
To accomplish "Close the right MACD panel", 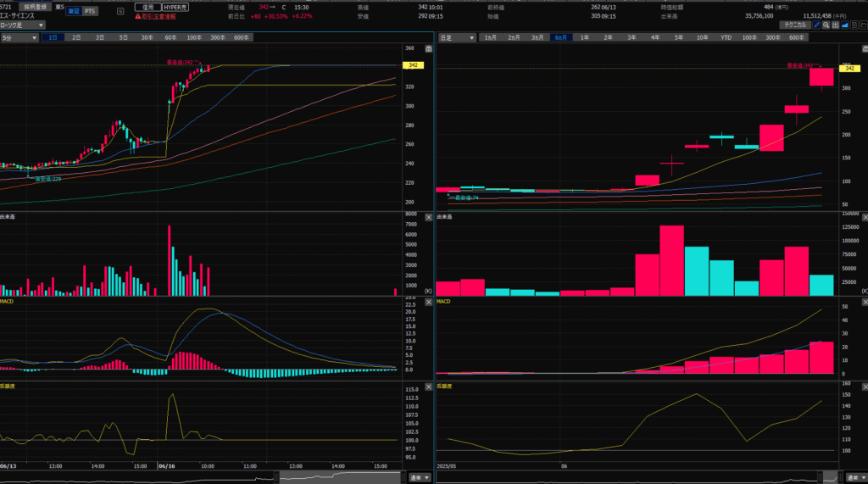I will click(865, 302).
